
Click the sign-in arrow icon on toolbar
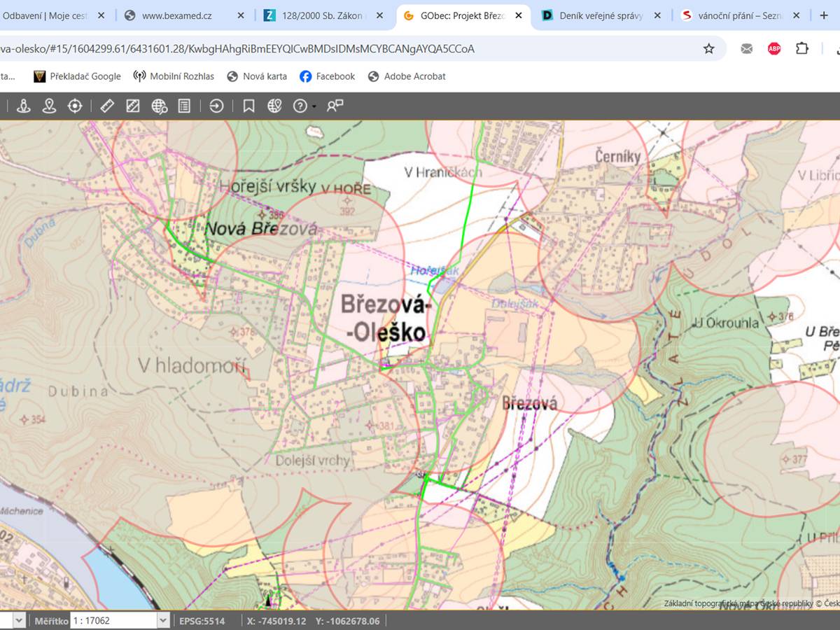(x=216, y=106)
